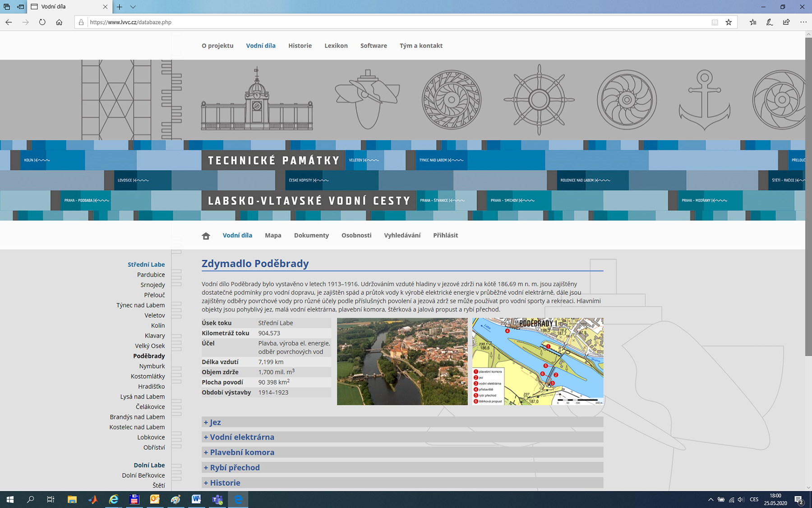The width and height of the screenshot is (812, 508).
Task: Open the Nymburk link in sidebar
Action: coord(152,366)
